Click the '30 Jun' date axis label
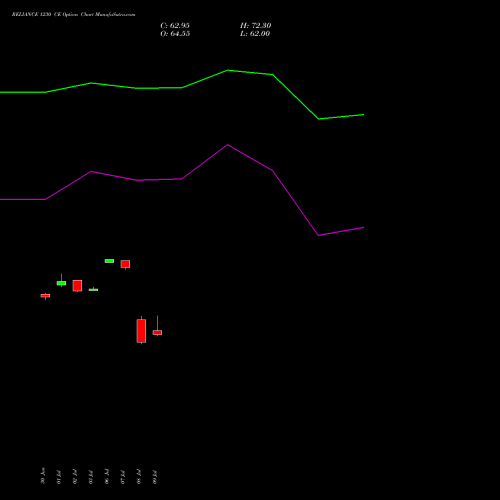Screen dimensions: 500x500 [43, 476]
